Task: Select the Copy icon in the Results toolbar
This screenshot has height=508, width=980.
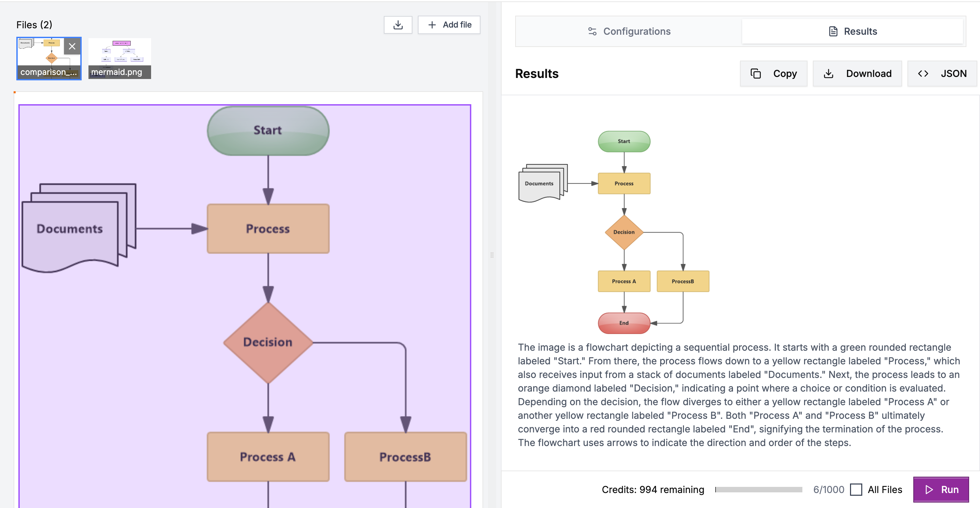Action: coord(756,73)
